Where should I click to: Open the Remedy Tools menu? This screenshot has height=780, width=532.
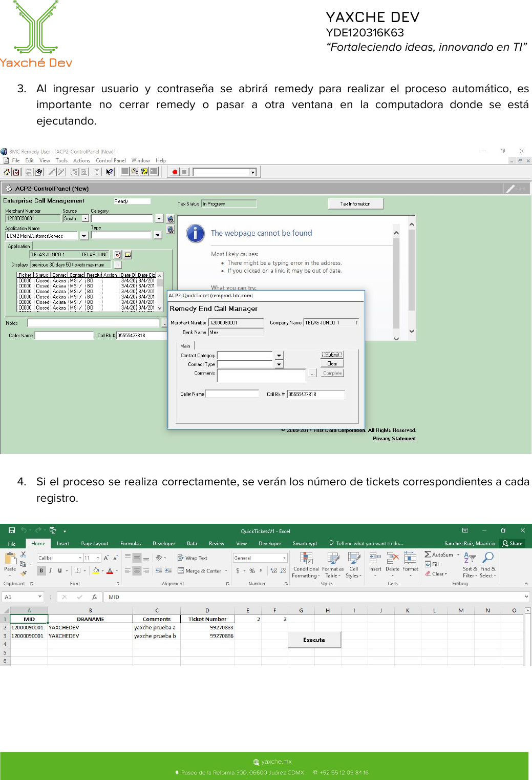pos(61,160)
